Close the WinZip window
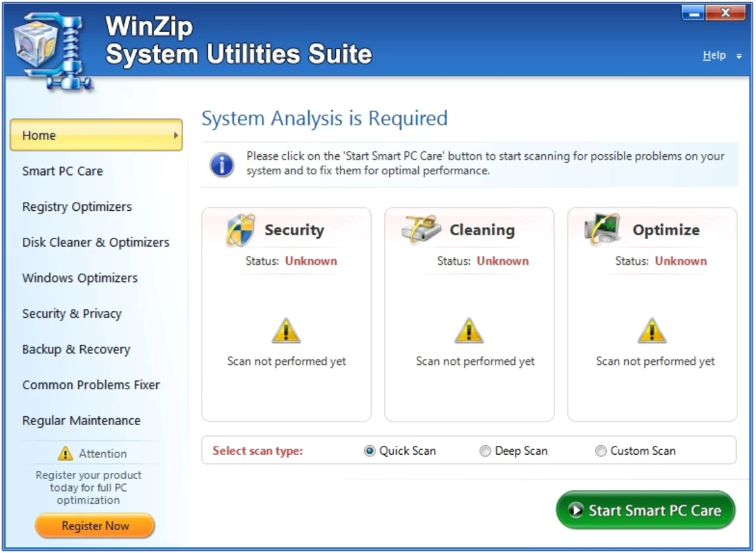 pos(726,13)
